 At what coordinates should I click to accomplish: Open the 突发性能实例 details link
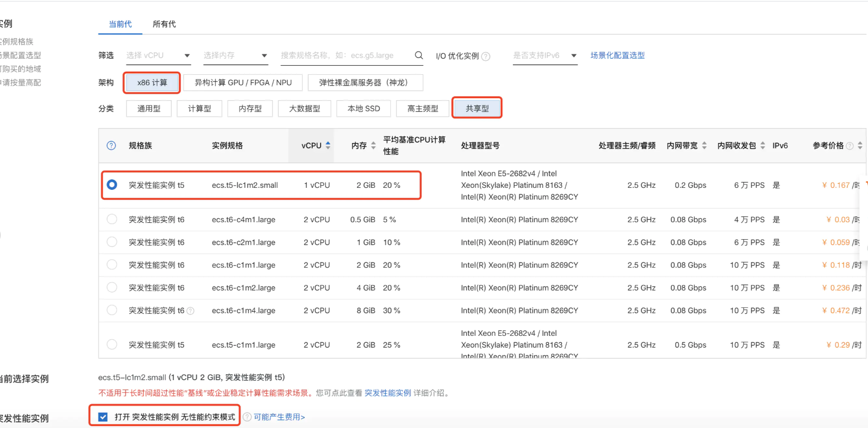coord(388,393)
